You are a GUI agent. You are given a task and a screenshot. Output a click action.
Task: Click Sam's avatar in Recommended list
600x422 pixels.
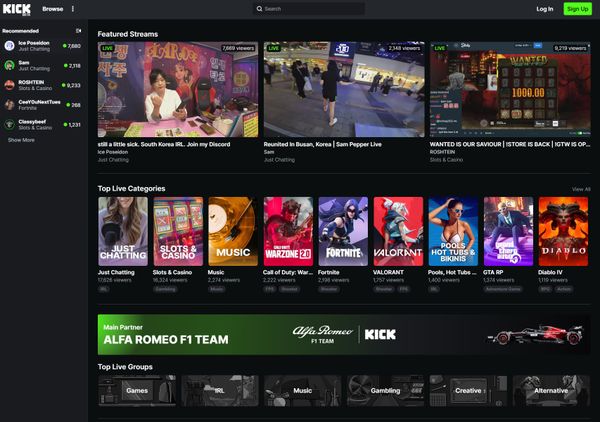(10, 65)
